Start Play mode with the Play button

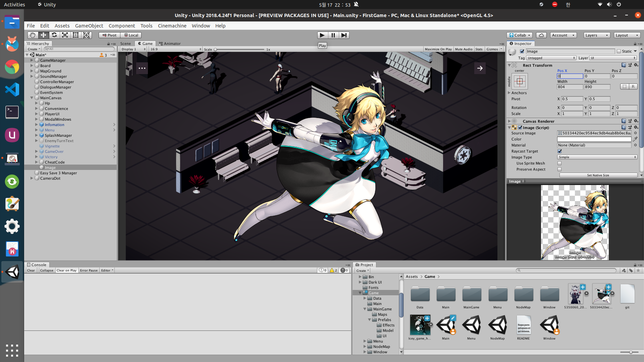[x=322, y=35]
